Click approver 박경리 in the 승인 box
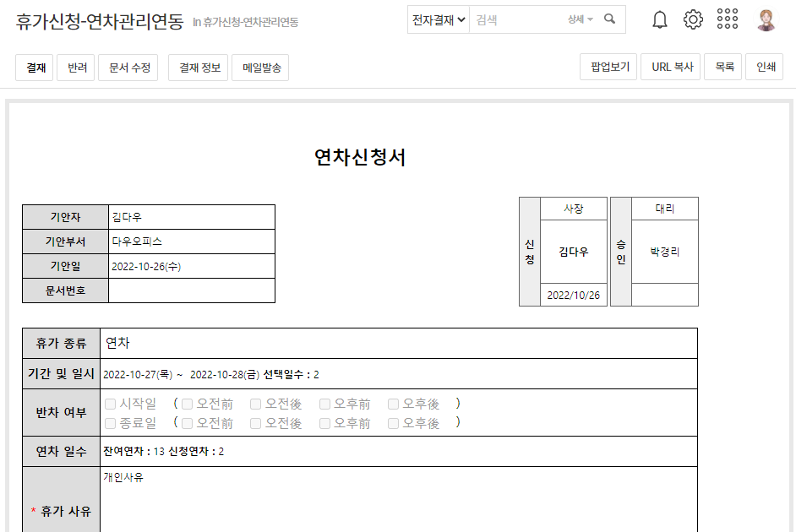 (664, 252)
